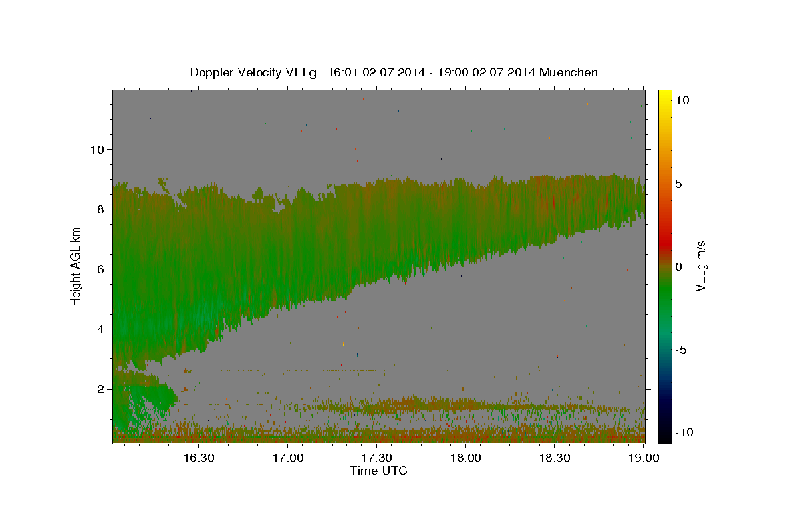Click the height tick label 2
Image resolution: width=798 pixels, height=532 pixels.
pos(101,389)
